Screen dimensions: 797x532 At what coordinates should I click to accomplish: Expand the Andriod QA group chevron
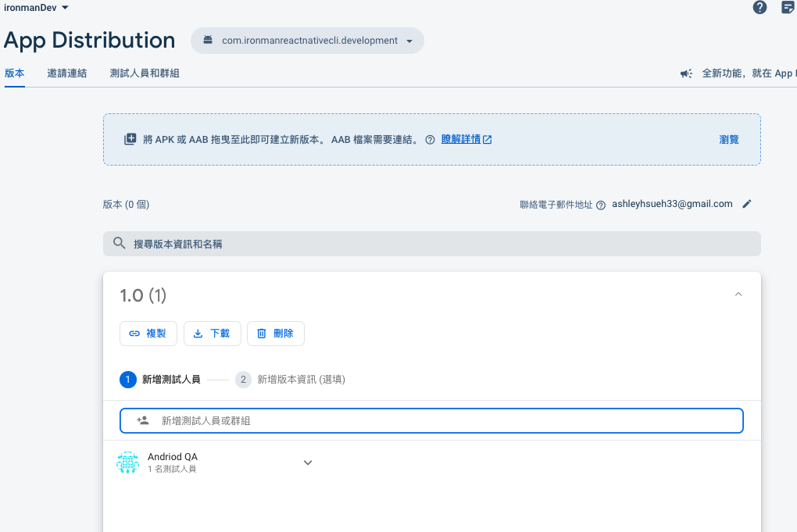click(x=308, y=462)
